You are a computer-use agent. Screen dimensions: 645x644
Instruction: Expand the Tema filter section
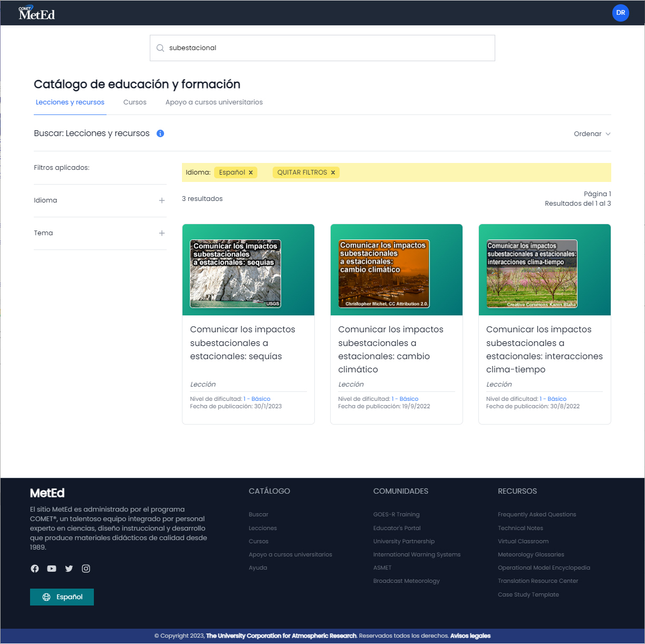[x=161, y=233]
